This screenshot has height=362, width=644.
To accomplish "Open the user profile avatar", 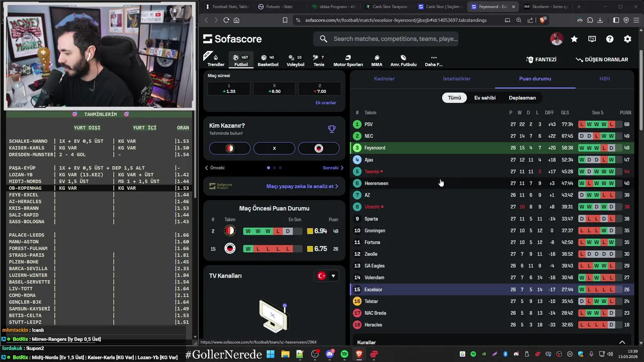I will pyautogui.click(x=556, y=39).
